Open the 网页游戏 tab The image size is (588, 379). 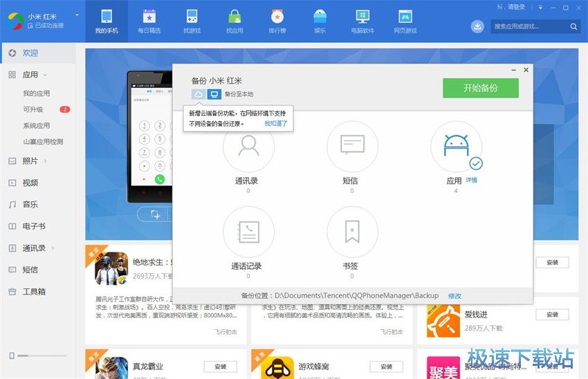(x=405, y=21)
